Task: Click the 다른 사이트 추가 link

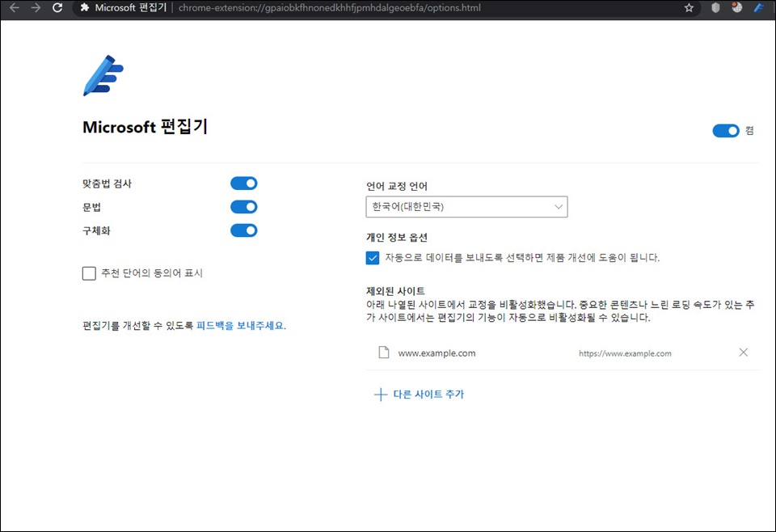Action: point(428,395)
